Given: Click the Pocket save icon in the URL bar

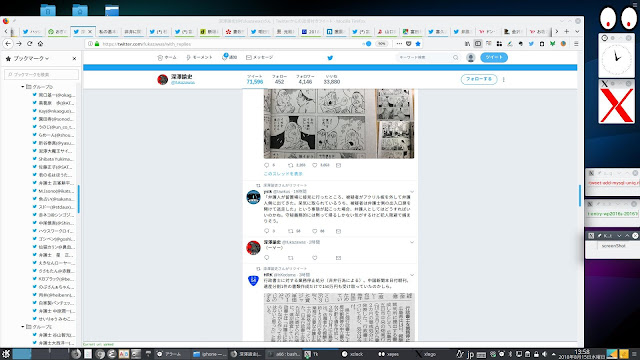Looking at the screenshot, I should tap(409, 44).
